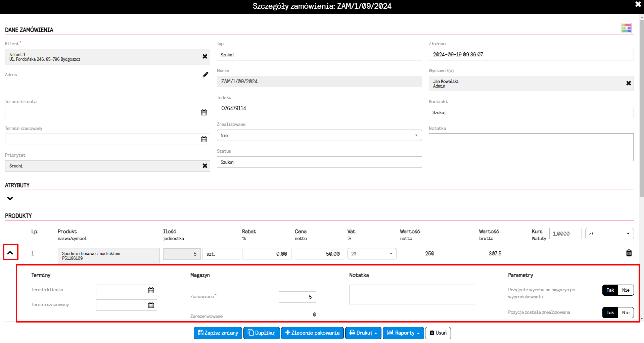This screenshot has height=343, width=644.
Task: Open the Drukuj menu
Action: tap(363, 333)
